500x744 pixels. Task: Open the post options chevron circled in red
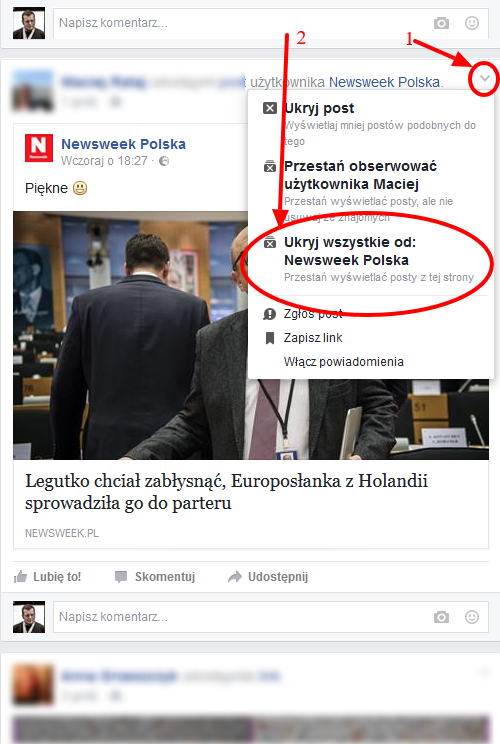pyautogui.click(x=484, y=78)
